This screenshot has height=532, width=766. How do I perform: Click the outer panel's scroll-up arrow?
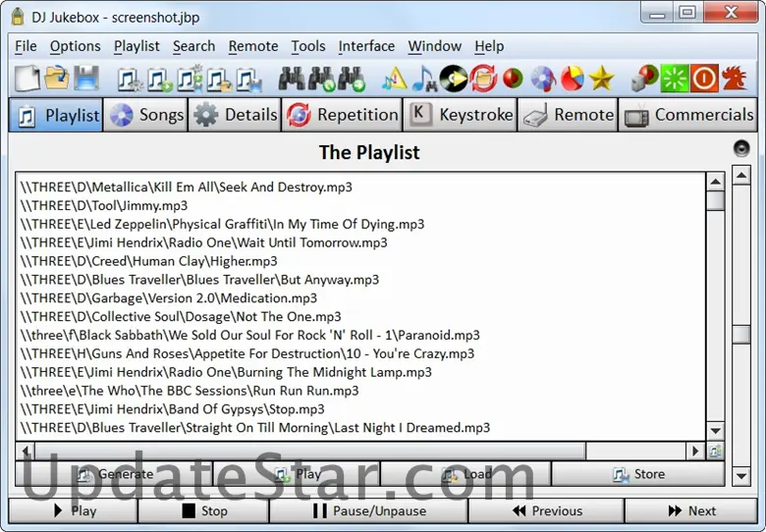click(741, 176)
